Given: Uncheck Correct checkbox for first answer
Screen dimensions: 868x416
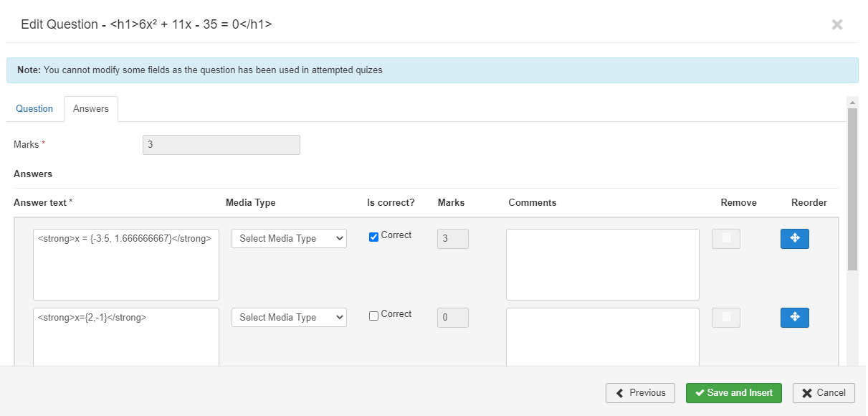Looking at the screenshot, I should [x=373, y=237].
